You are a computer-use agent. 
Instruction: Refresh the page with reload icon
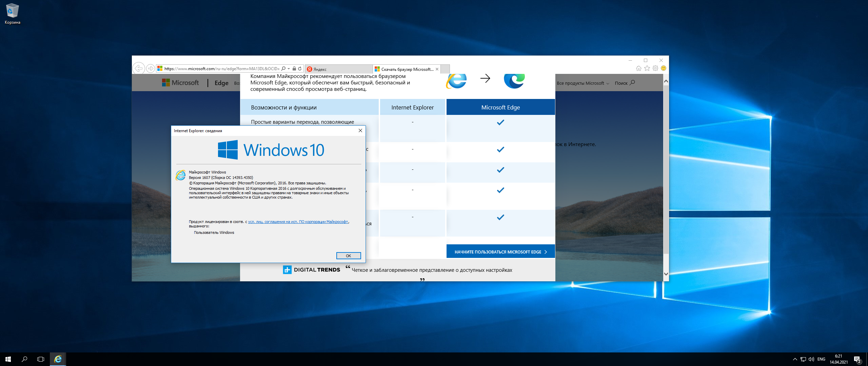tap(300, 68)
